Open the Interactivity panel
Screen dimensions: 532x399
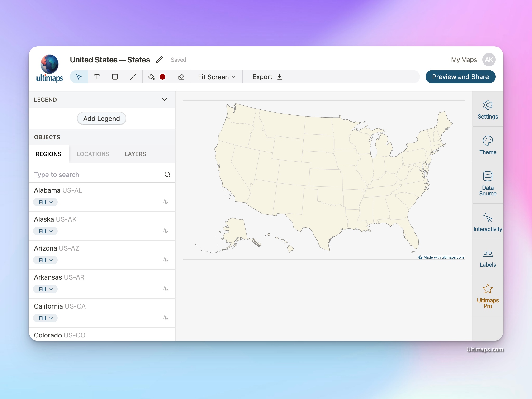[488, 221]
